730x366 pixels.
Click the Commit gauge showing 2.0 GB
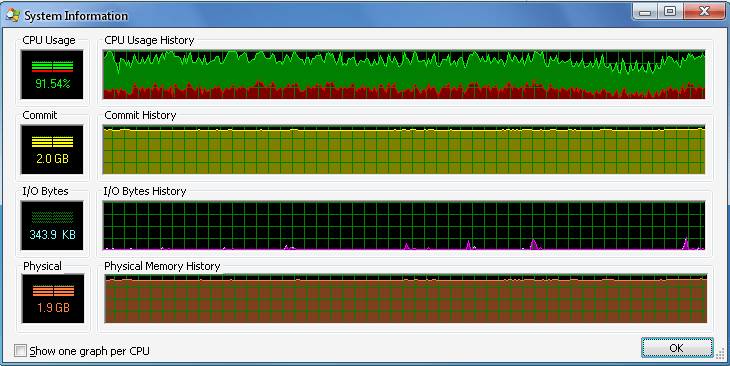coord(52,149)
